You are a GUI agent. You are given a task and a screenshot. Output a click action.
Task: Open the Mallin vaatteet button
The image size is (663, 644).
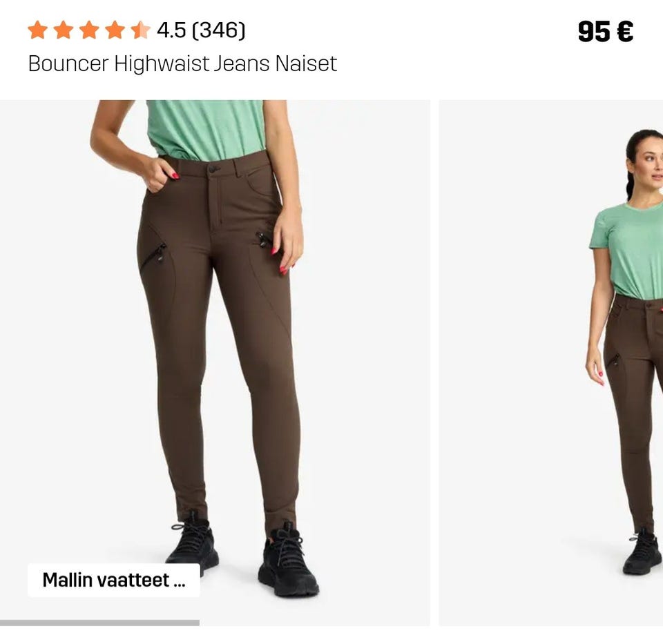click(114, 580)
